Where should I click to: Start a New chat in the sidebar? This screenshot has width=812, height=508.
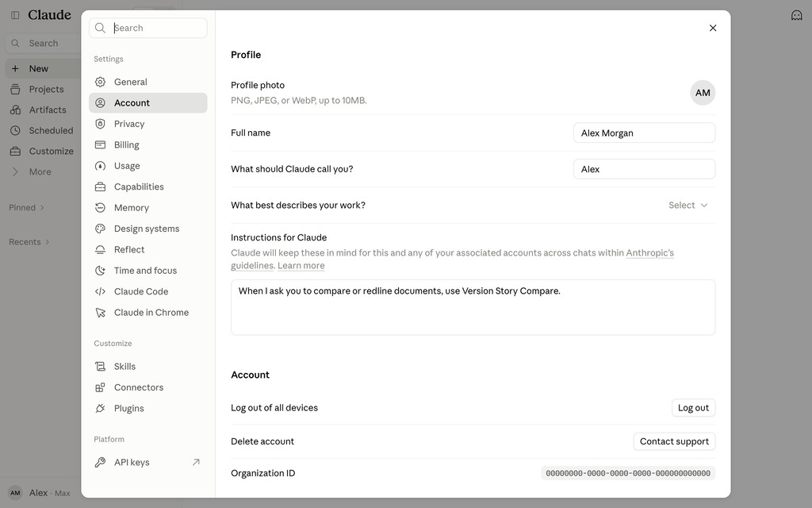[44, 68]
